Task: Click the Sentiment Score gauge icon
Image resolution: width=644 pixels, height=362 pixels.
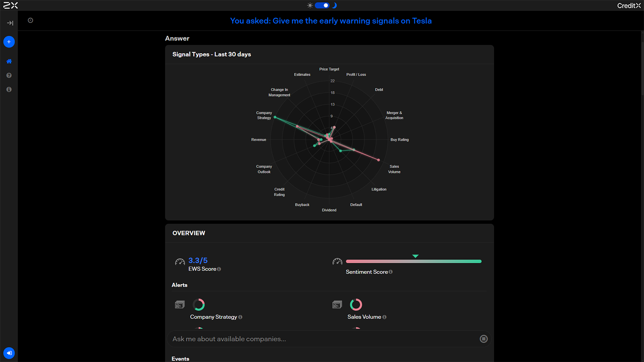Action: (x=337, y=262)
